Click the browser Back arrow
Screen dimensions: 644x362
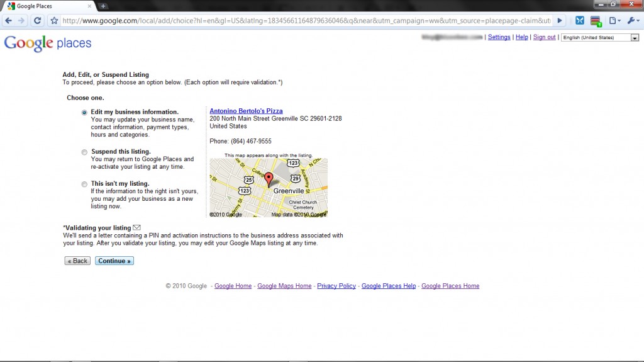9,21
